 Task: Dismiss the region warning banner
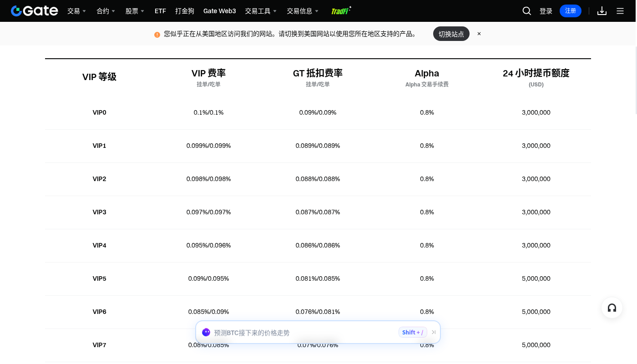coord(479,34)
